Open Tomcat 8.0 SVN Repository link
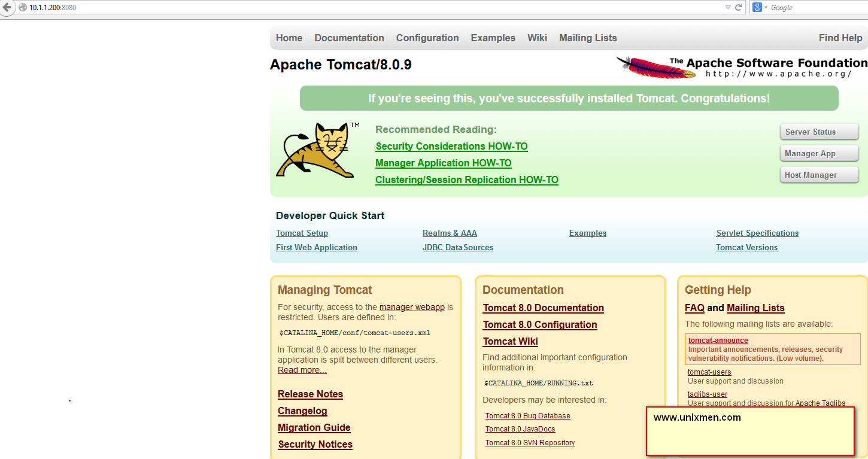This screenshot has width=868, height=459. [530, 443]
